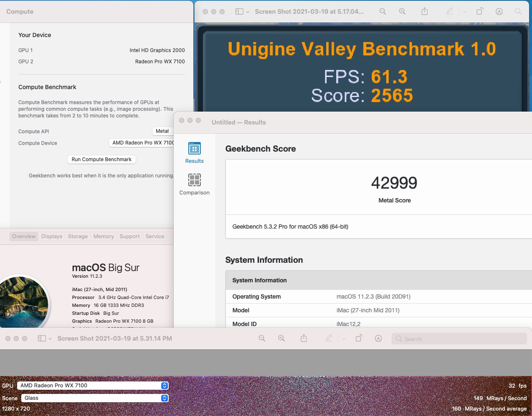Toggle markup pen in top Preview window
Viewport: 532px width, 416px height.
pos(450,12)
